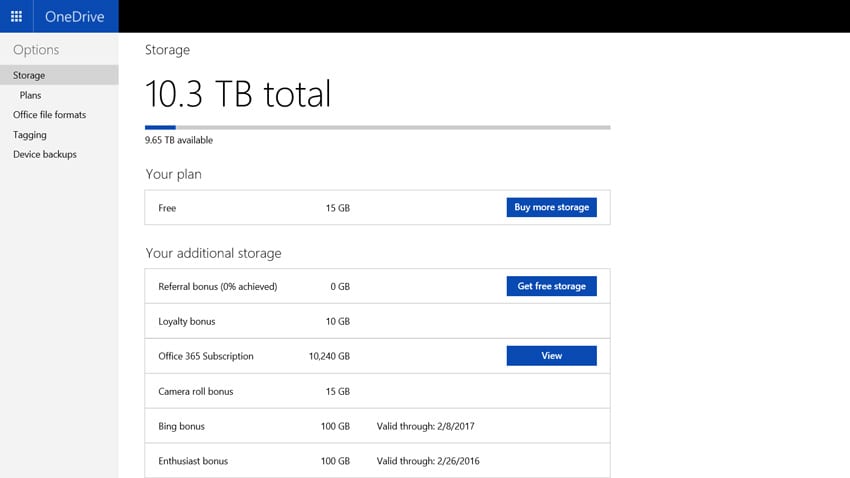Select Storage in the Options sidebar

[x=29, y=75]
